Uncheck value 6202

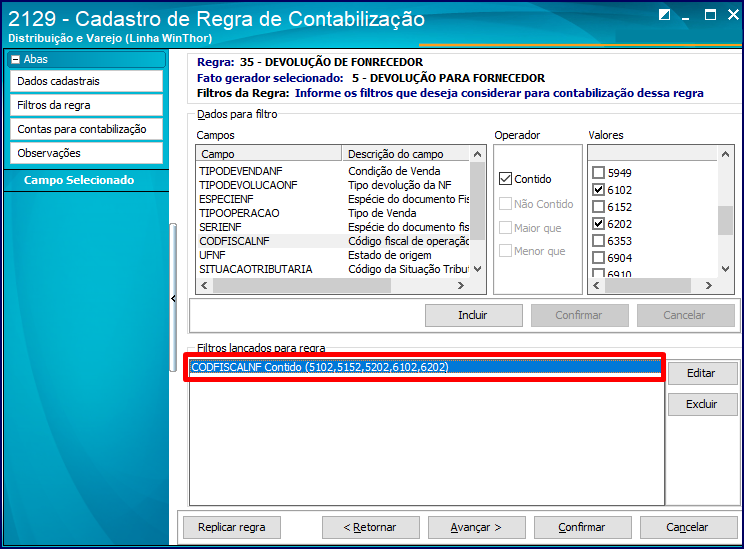point(598,223)
